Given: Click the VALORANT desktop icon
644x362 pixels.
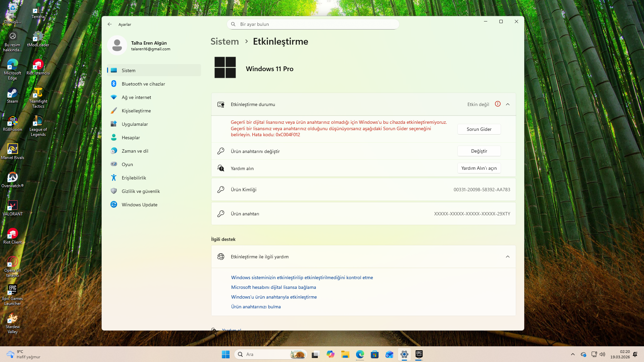Looking at the screenshot, I should pos(12,208).
